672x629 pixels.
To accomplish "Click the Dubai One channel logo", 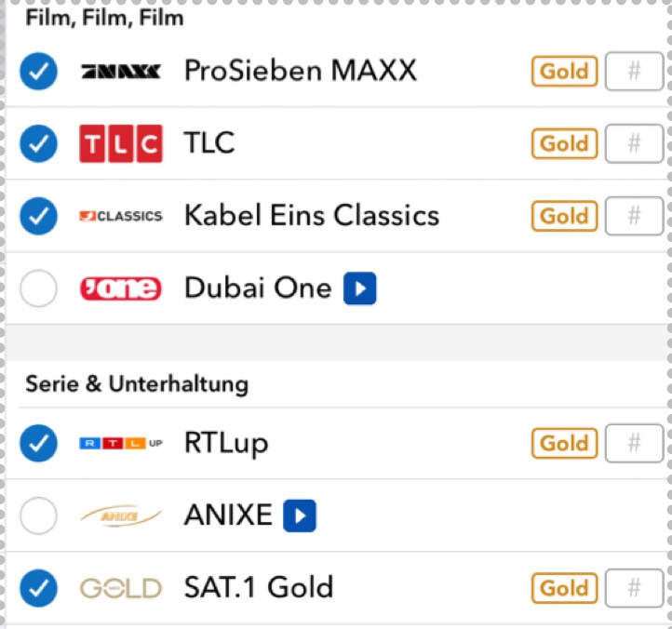I will (121, 288).
